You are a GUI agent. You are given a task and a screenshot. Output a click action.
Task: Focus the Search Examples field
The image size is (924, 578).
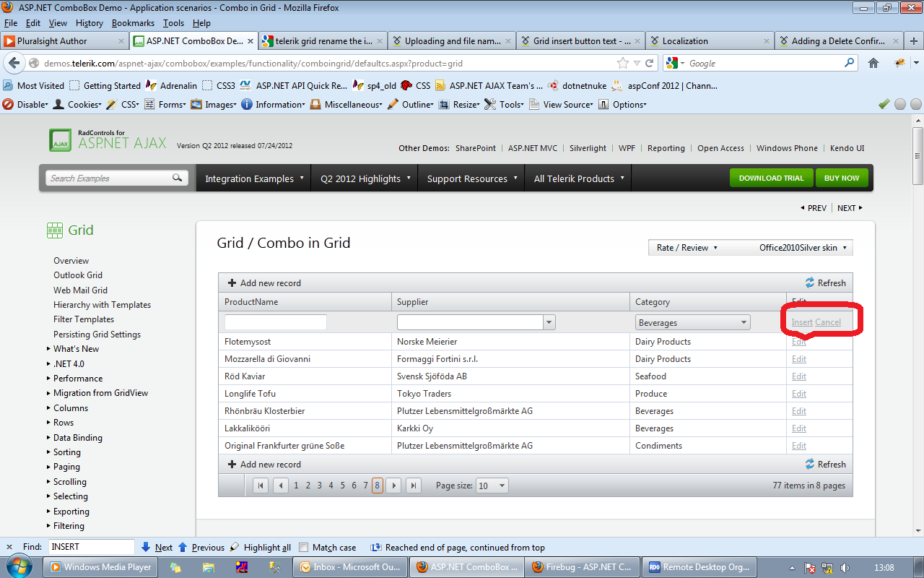[108, 178]
